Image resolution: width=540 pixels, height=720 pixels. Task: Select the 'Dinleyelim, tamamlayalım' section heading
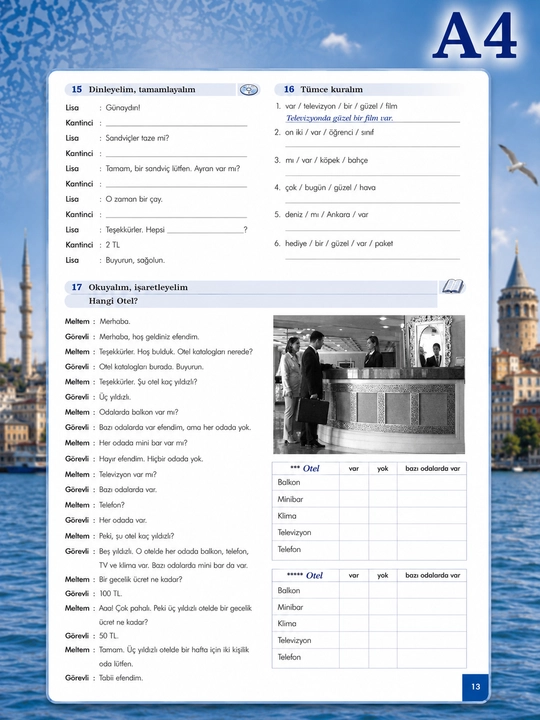click(142, 90)
